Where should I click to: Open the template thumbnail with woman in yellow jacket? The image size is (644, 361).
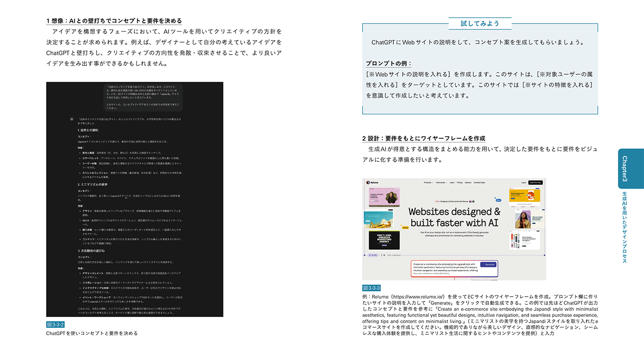pos(530,218)
